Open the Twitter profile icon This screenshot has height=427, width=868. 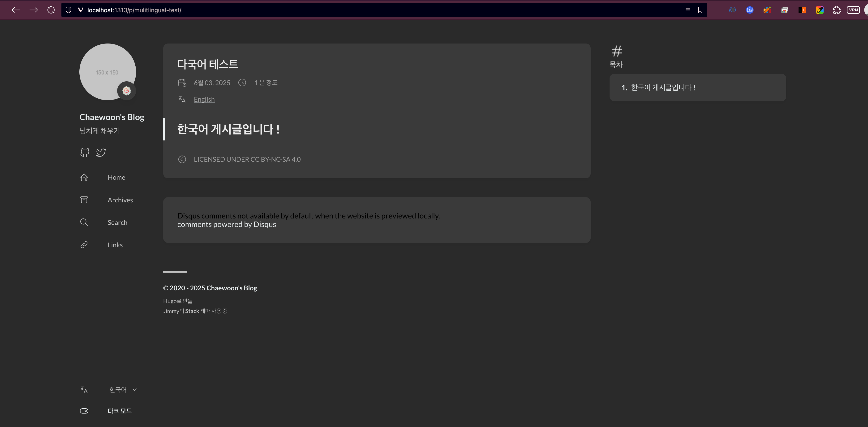click(x=101, y=152)
